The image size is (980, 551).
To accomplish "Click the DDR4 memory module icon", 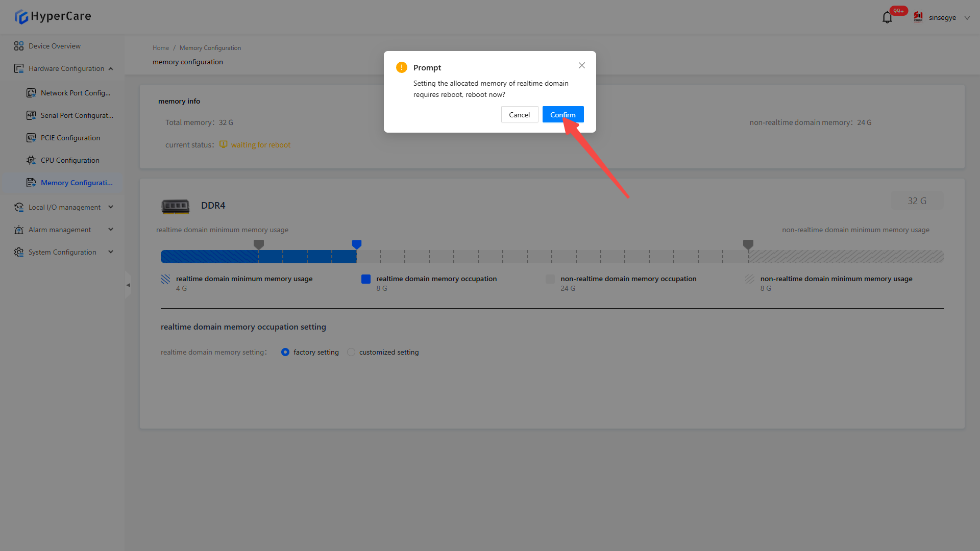I will pos(175,206).
